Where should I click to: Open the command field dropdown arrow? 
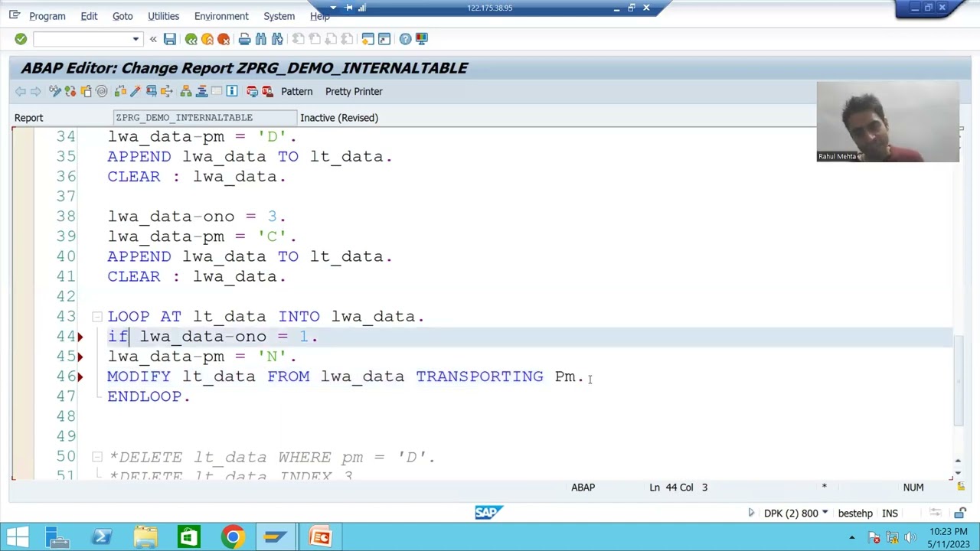136,39
